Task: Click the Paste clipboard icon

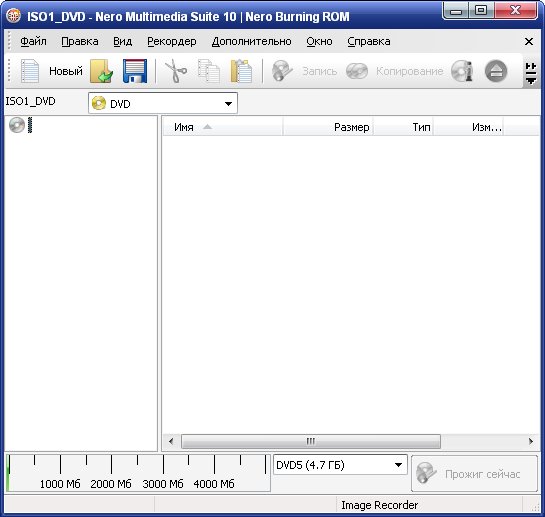Action: point(241,71)
